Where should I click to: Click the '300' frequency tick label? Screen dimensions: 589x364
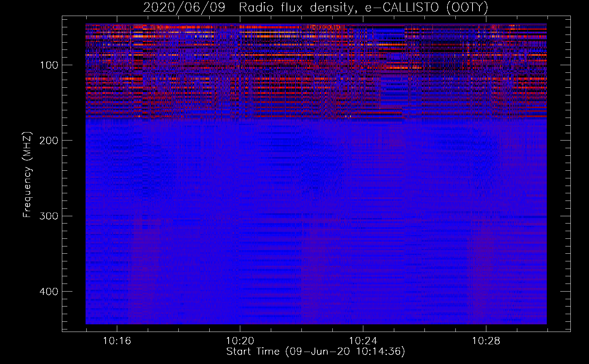pos(48,216)
